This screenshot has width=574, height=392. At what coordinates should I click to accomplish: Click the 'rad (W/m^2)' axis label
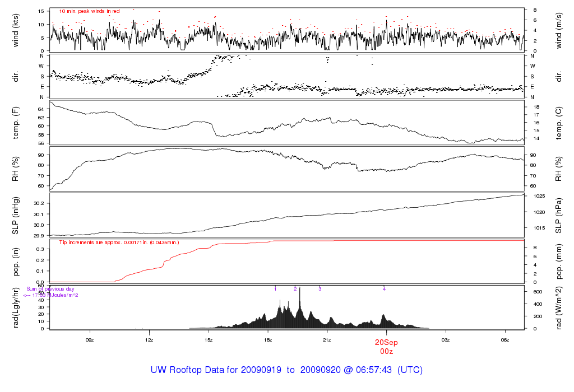click(x=559, y=308)
